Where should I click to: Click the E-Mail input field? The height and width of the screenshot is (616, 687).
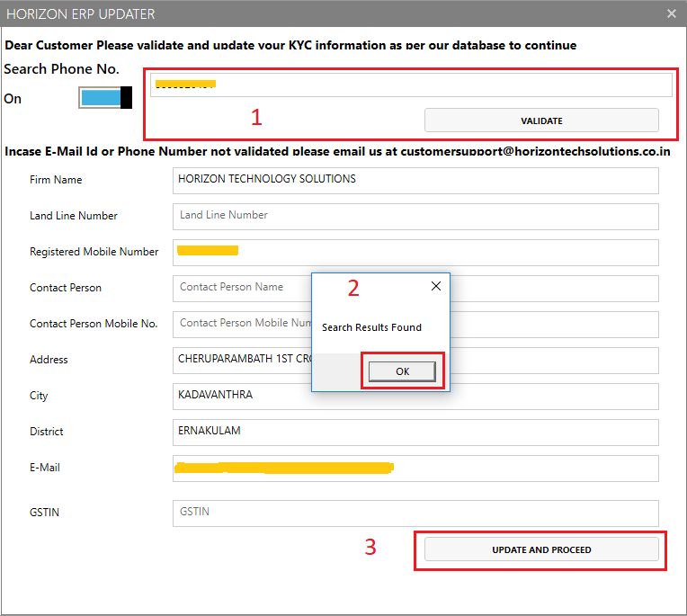pyautogui.click(x=415, y=468)
